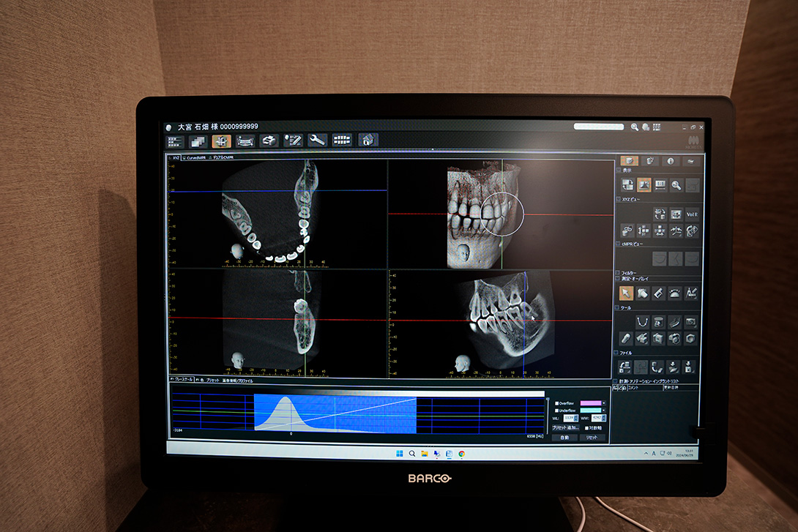The image size is (798, 532).
Task: Open the Underflow color dropdown
Action: pyautogui.click(x=604, y=411)
